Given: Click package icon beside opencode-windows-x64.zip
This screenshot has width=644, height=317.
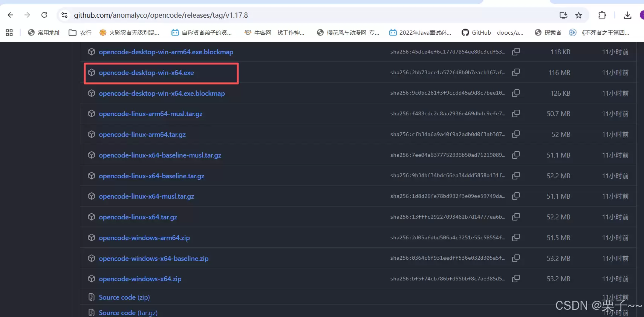Looking at the screenshot, I should (92, 279).
